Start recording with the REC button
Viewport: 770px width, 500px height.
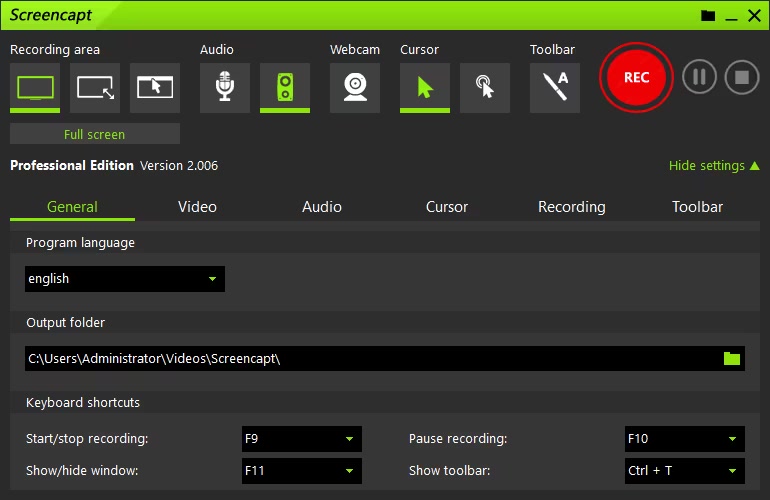[636, 77]
